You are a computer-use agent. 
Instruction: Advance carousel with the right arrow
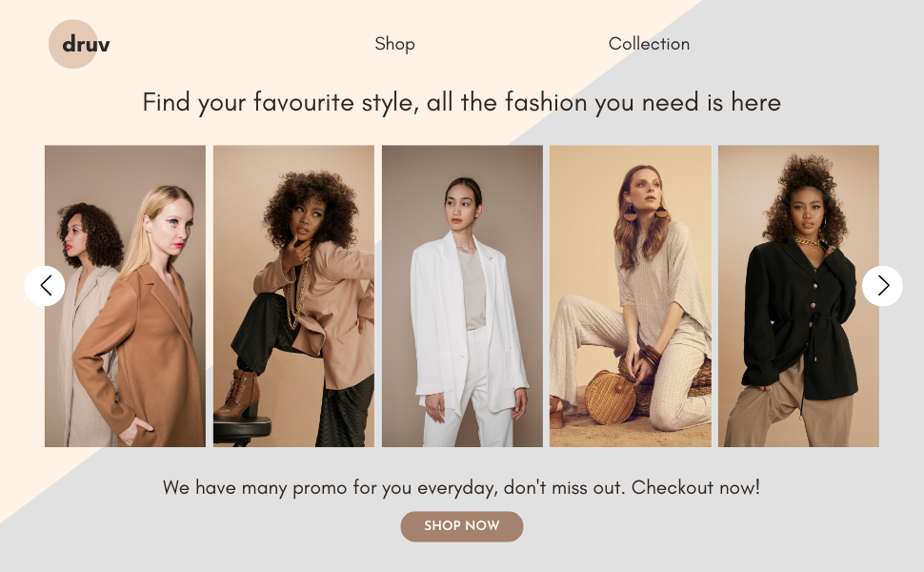[x=882, y=286]
